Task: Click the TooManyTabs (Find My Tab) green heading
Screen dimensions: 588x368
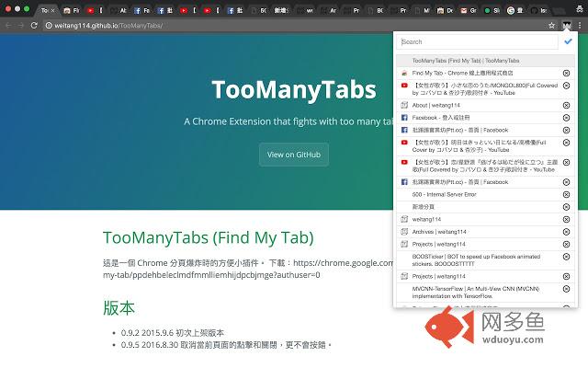Action: pyautogui.click(x=209, y=237)
